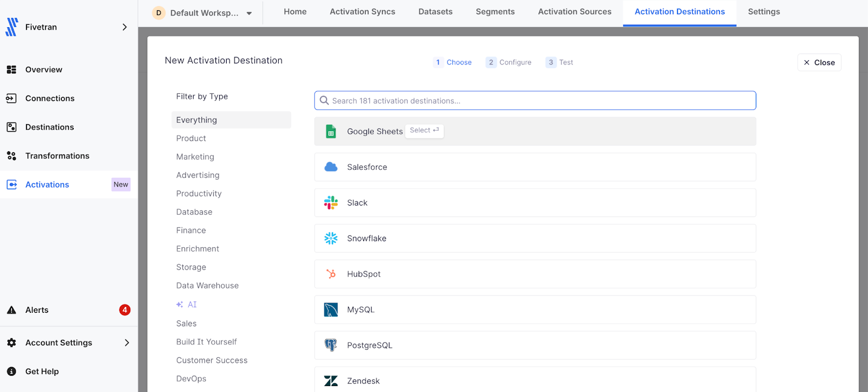The width and height of the screenshot is (868, 392).
Task: Click the AI sparkle icon in filters
Action: click(x=180, y=305)
